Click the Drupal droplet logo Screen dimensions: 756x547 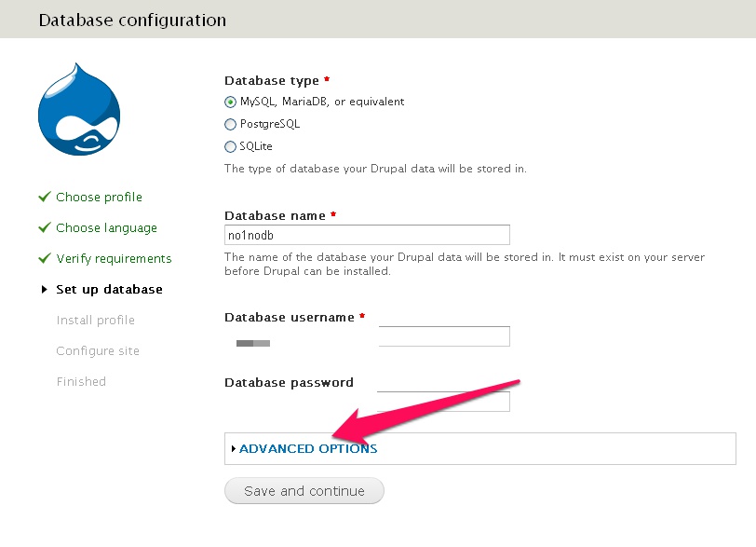(79, 110)
